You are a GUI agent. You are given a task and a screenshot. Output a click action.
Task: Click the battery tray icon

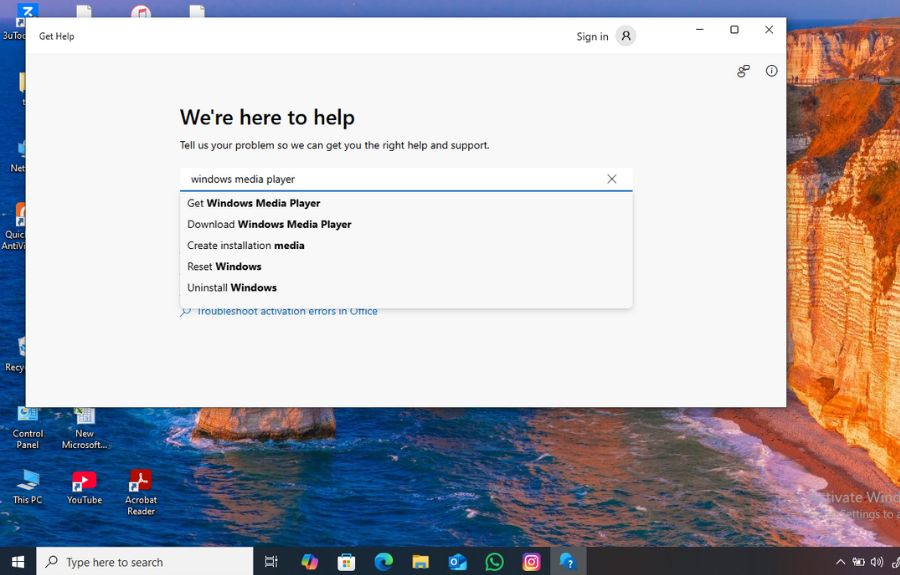tap(859, 562)
